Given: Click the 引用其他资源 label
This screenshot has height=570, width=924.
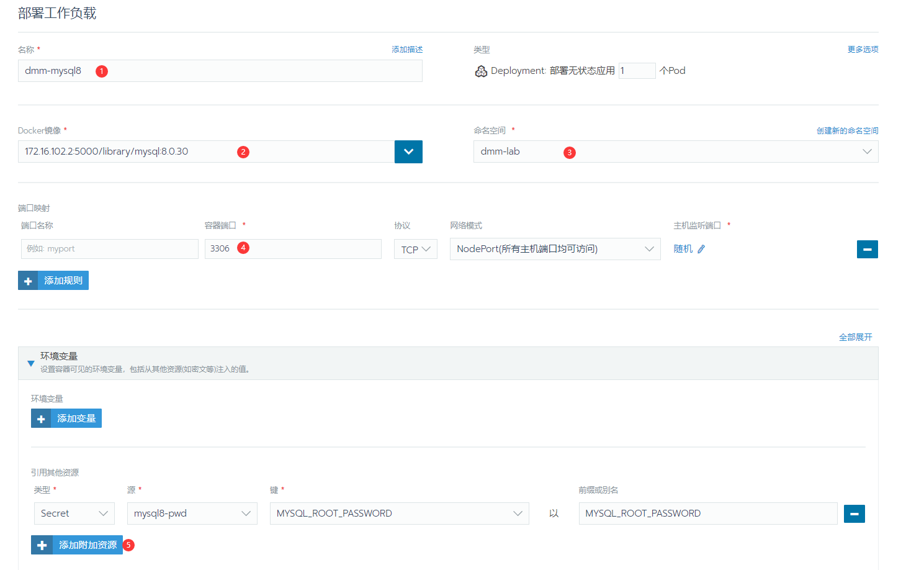Looking at the screenshot, I should click(x=55, y=473).
